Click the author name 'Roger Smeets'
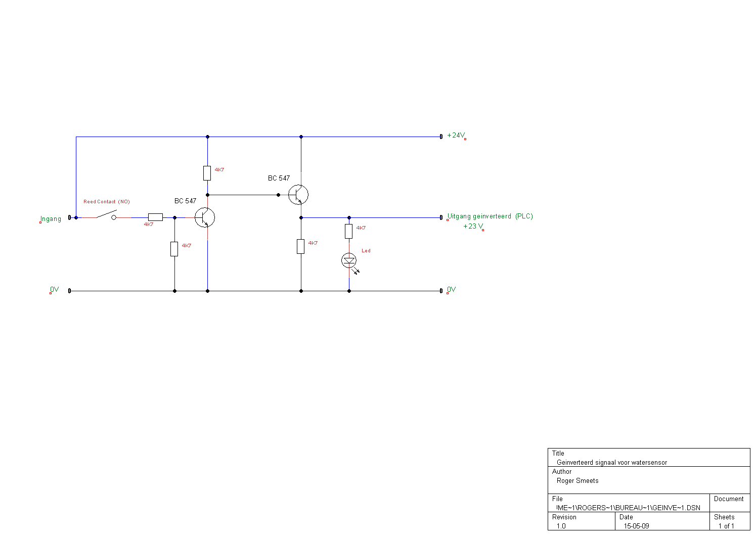 [577, 481]
